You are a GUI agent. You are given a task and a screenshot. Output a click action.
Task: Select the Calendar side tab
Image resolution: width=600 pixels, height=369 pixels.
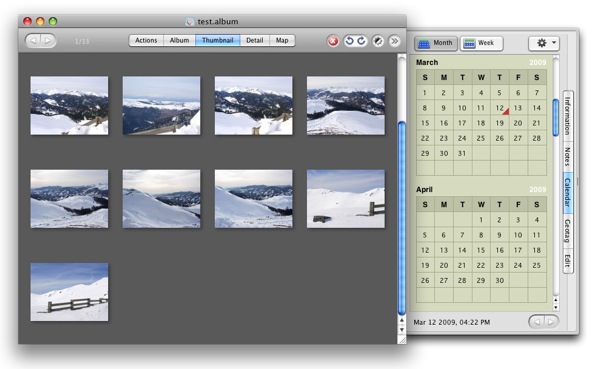pyautogui.click(x=567, y=193)
